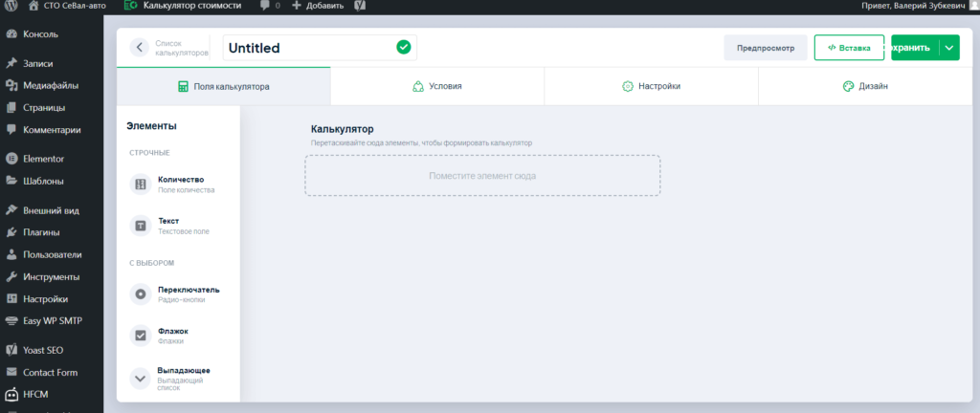This screenshot has height=413, width=980.
Task: Switch to the Дизайн tab
Action: pos(865,86)
